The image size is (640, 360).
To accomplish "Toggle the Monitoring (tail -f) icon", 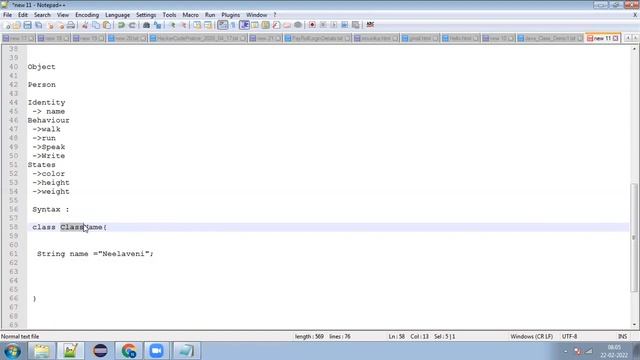I will coord(298,25).
